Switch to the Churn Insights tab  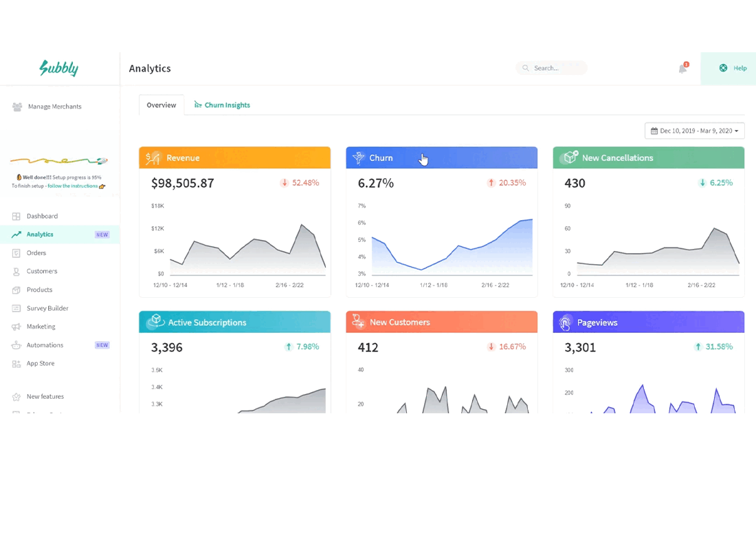click(x=222, y=105)
